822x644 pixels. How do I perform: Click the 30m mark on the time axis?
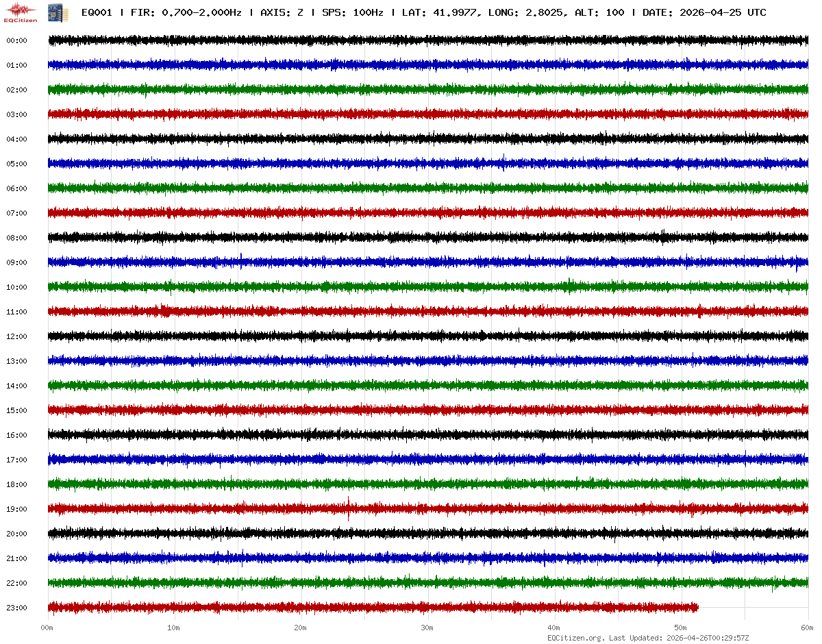point(427,628)
